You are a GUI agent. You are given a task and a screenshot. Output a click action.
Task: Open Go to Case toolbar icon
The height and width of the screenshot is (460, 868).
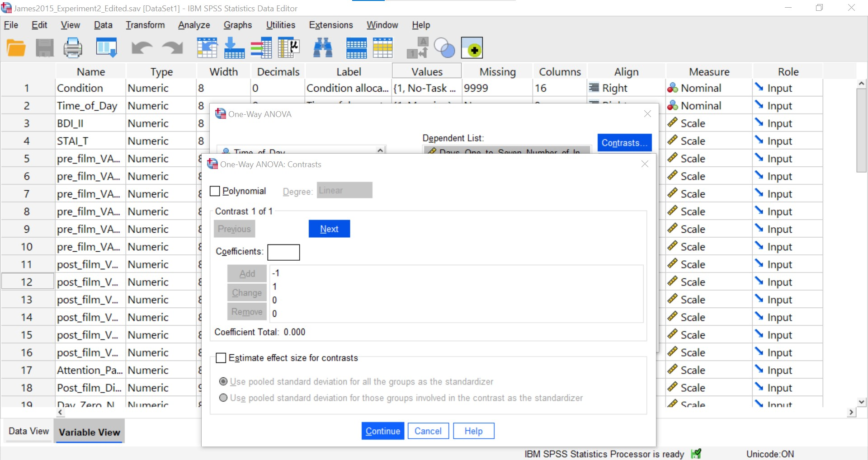207,48
